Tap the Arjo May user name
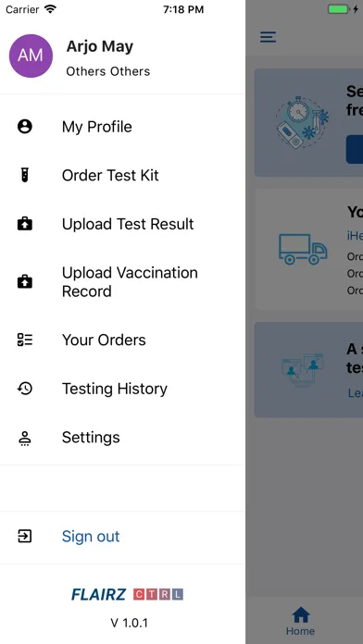Screen dimensions: 363x644 pyautogui.click(x=99, y=46)
